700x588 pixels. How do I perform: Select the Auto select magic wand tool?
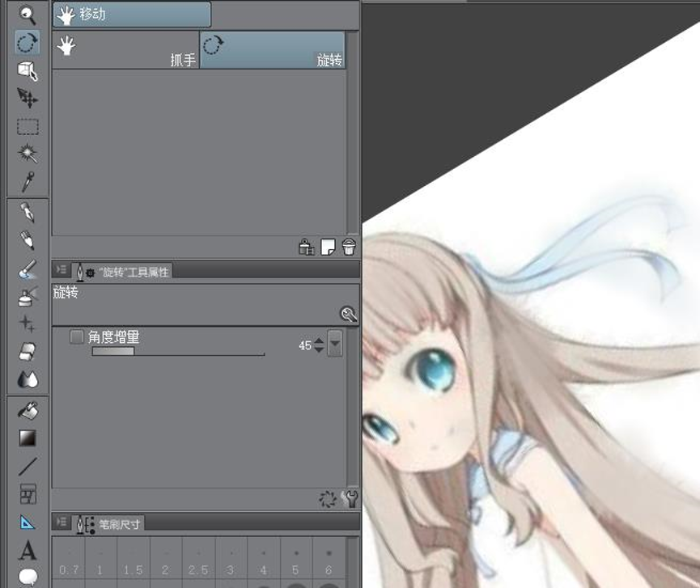click(28, 154)
